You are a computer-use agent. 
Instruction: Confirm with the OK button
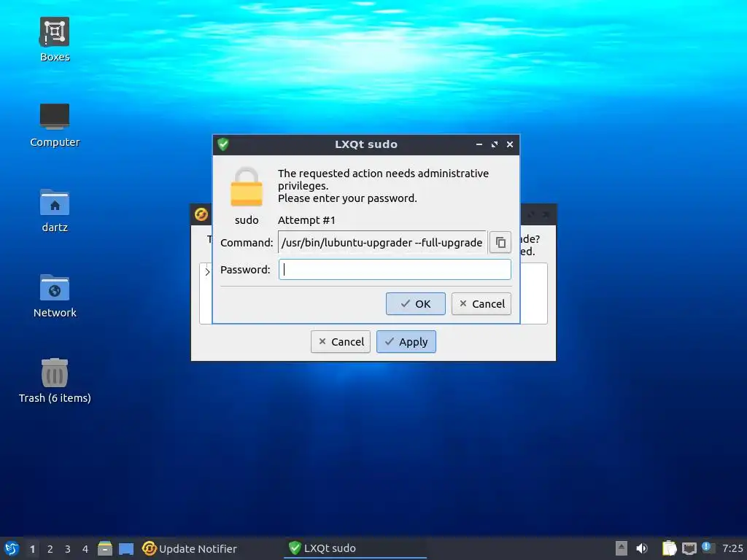tap(415, 304)
